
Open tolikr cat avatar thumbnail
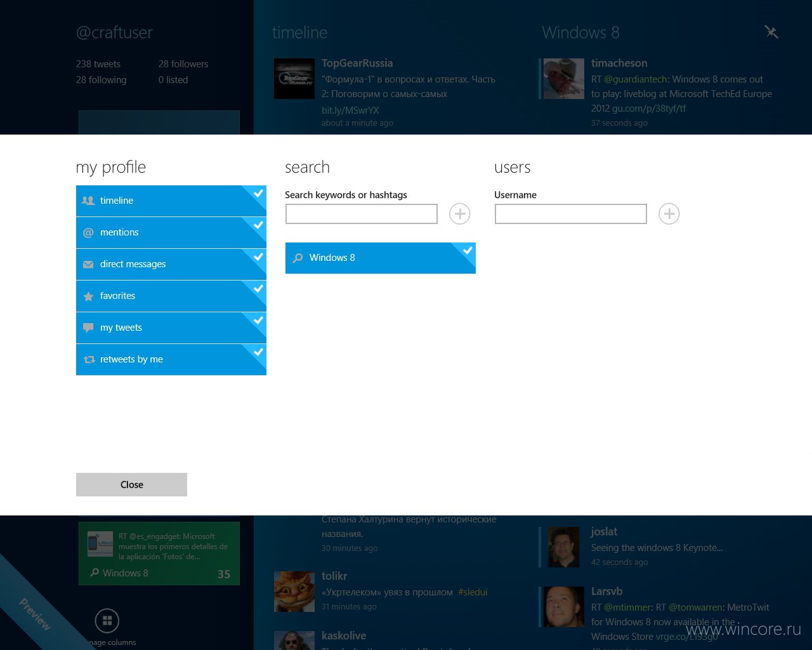tap(294, 592)
